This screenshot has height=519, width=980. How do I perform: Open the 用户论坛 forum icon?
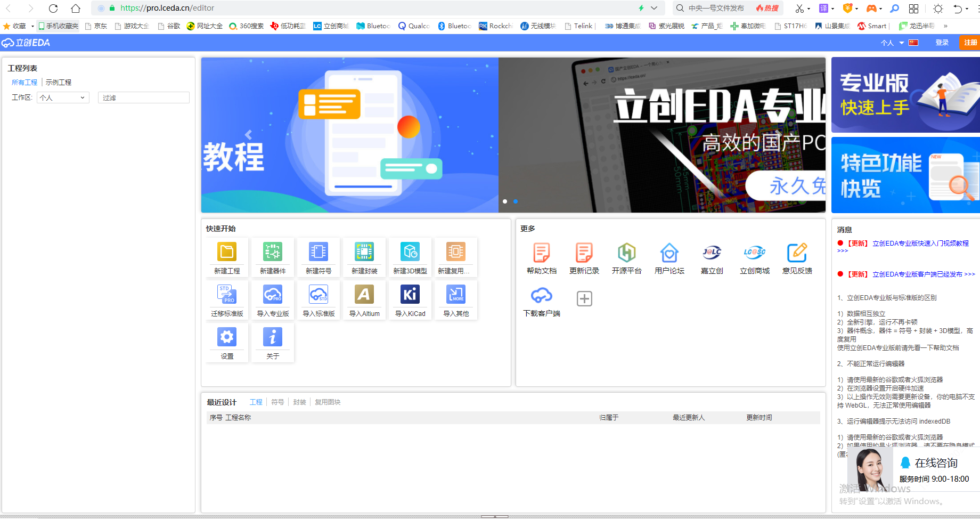(669, 253)
